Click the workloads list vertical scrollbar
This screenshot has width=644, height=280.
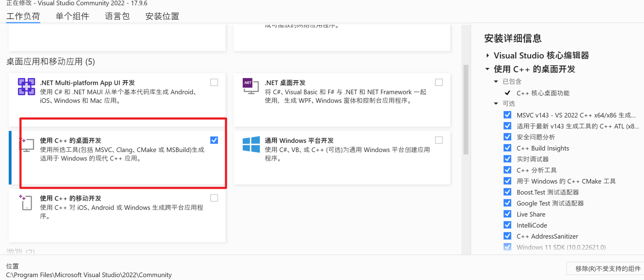465,110
